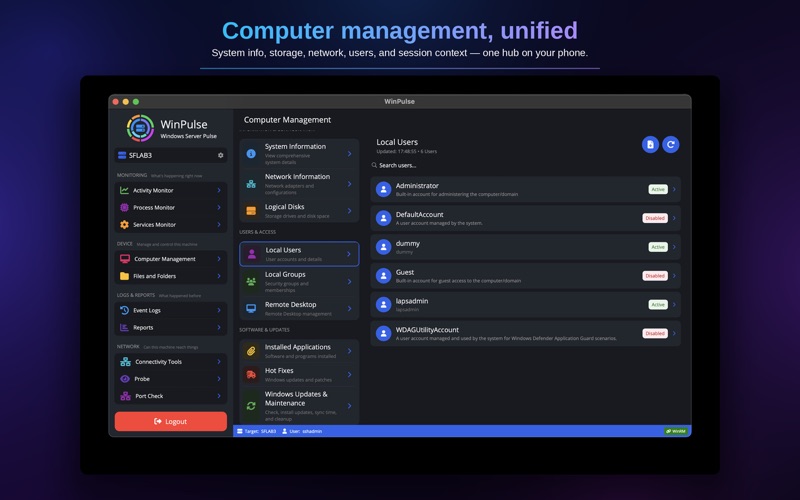This screenshot has width=800, height=500.
Task: Click the Logical Disks drive icon
Action: [x=251, y=211]
